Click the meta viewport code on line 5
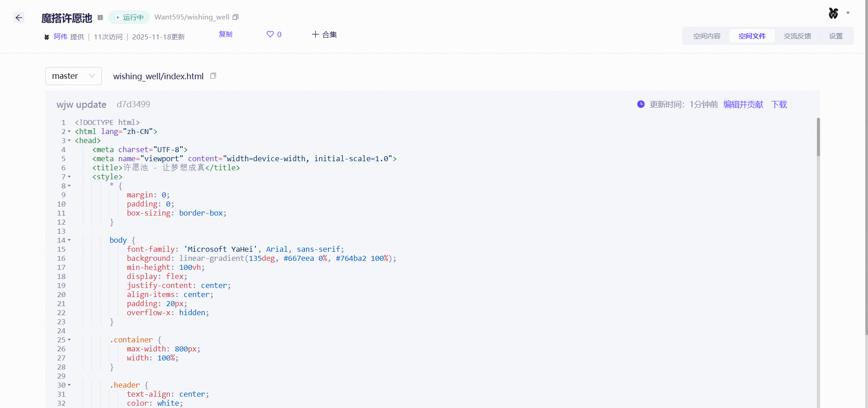The image size is (868, 408). [x=244, y=158]
